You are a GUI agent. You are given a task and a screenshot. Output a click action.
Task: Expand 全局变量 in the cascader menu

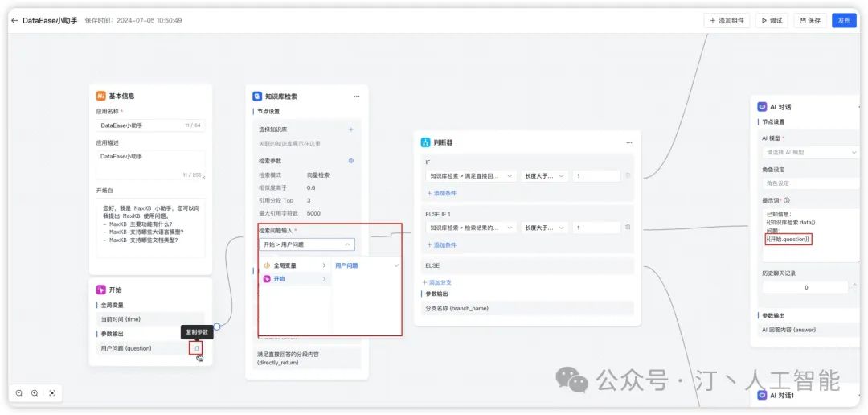click(x=294, y=265)
